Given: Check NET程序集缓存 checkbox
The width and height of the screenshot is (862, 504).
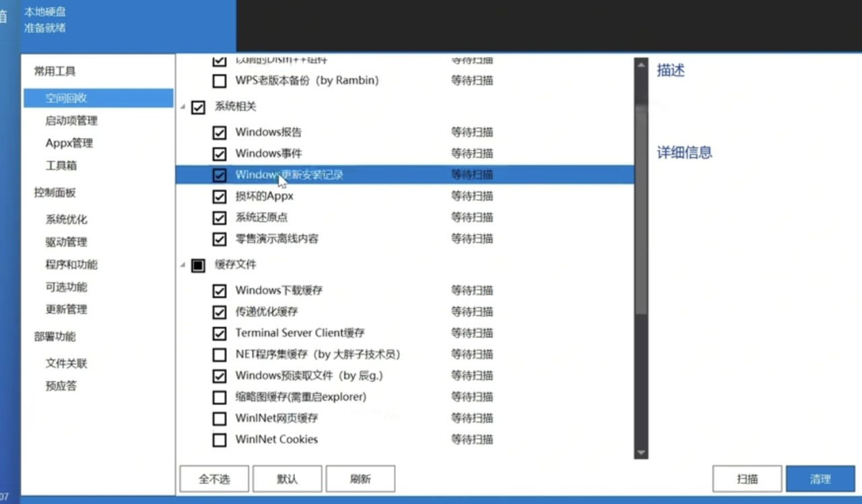Looking at the screenshot, I should 220,355.
